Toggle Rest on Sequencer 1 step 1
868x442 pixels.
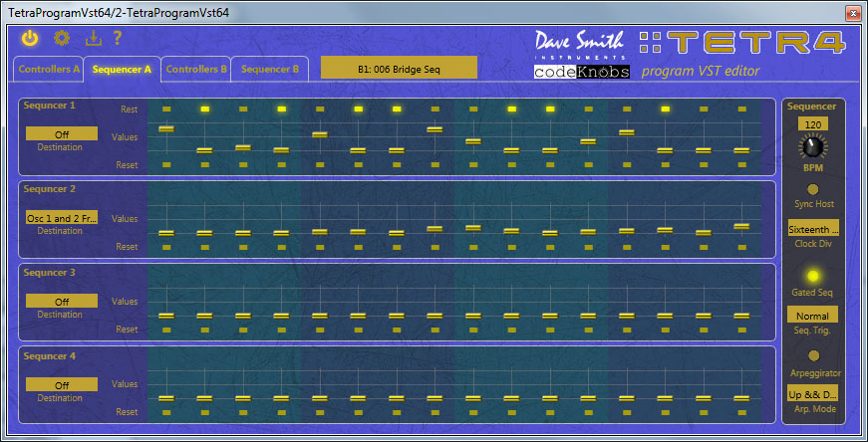click(x=166, y=109)
